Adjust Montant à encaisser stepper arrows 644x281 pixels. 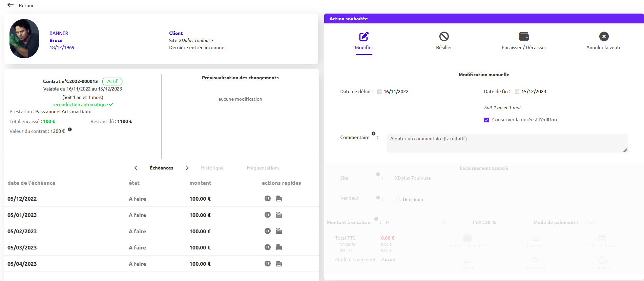point(443,222)
